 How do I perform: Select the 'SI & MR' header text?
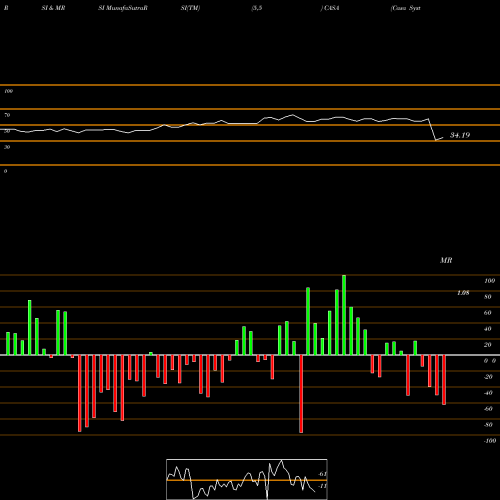[53, 8]
